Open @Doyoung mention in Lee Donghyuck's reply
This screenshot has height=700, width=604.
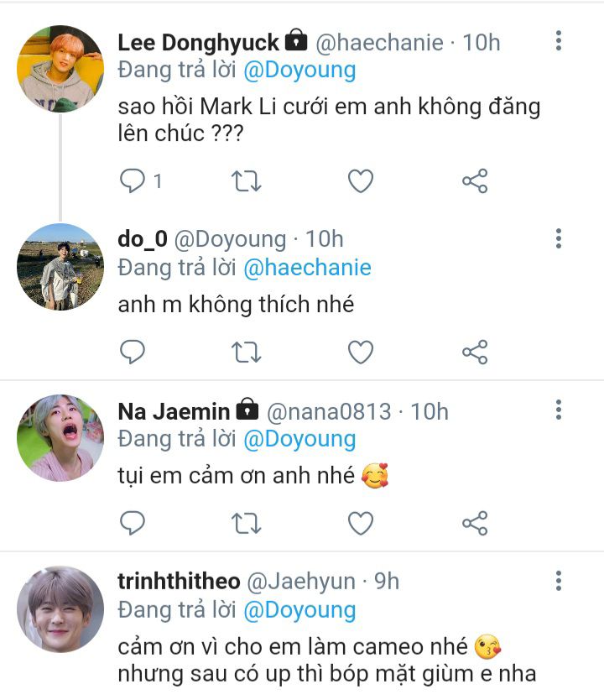[x=299, y=70]
